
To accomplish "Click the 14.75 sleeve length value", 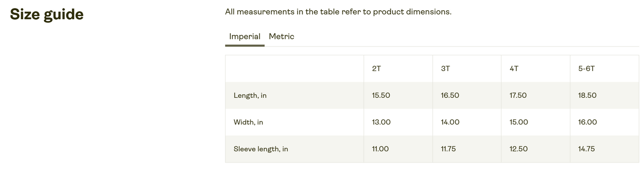I will pos(587,149).
